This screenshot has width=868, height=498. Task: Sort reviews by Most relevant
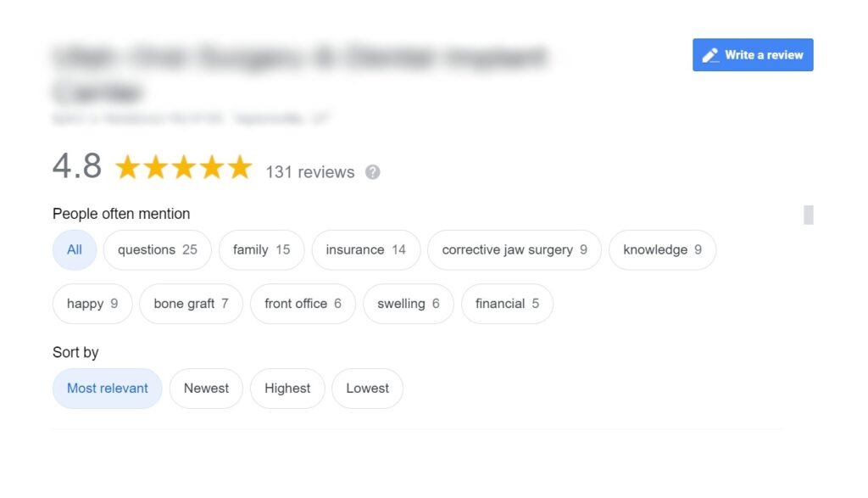pos(108,389)
